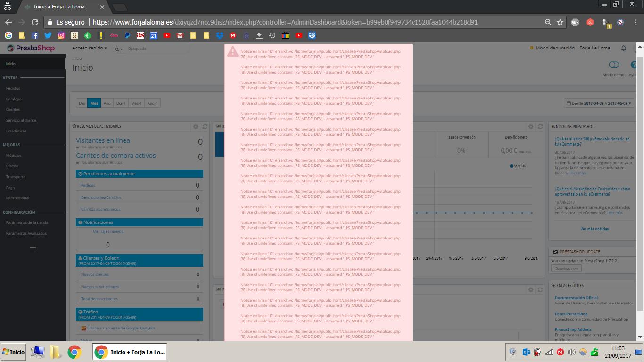This screenshot has width=644, height=362.
Task: Open the Foros PrestaShop link
Action: pyautogui.click(x=571, y=314)
